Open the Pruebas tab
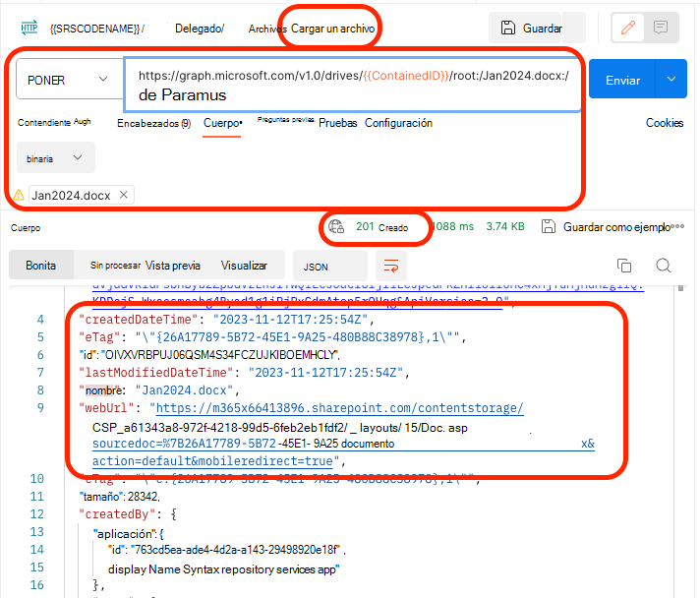This screenshot has height=598, width=700. coord(337,123)
